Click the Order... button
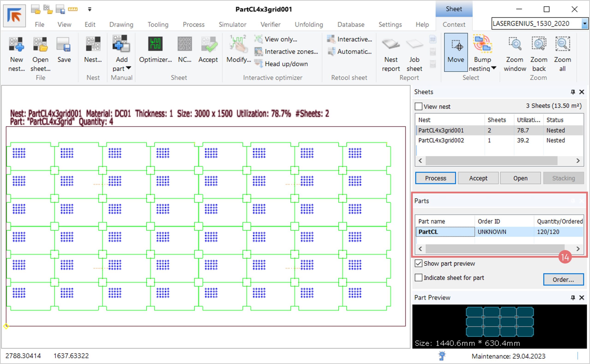 (x=563, y=279)
